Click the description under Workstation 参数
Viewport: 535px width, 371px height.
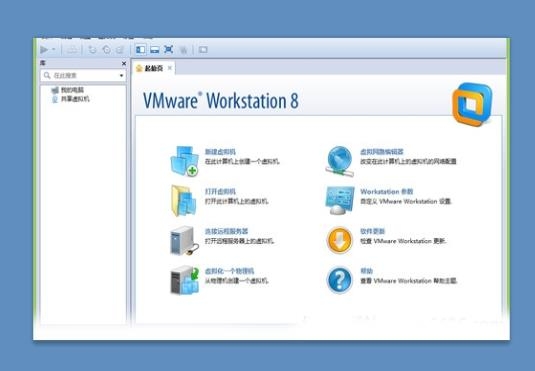406,201
